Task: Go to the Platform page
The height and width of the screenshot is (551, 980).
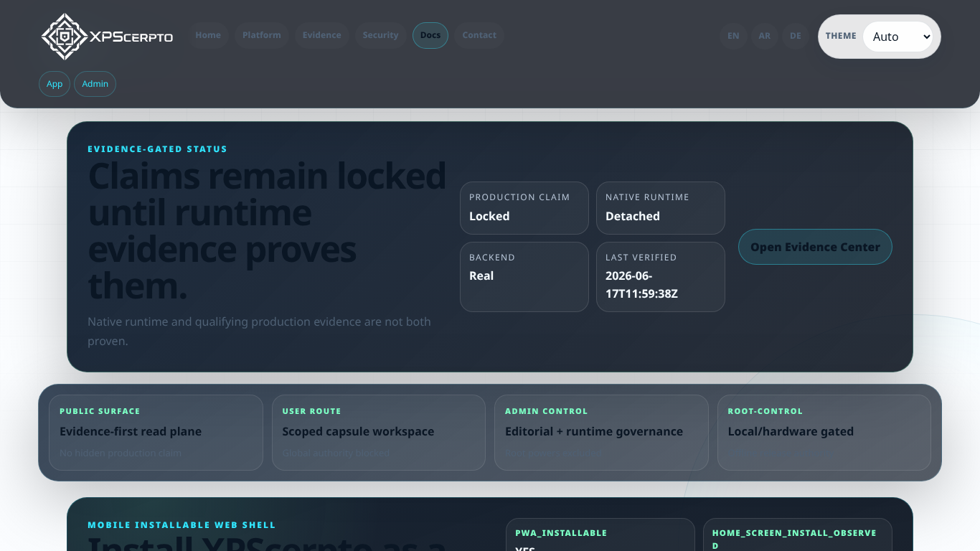Action: click(x=262, y=35)
